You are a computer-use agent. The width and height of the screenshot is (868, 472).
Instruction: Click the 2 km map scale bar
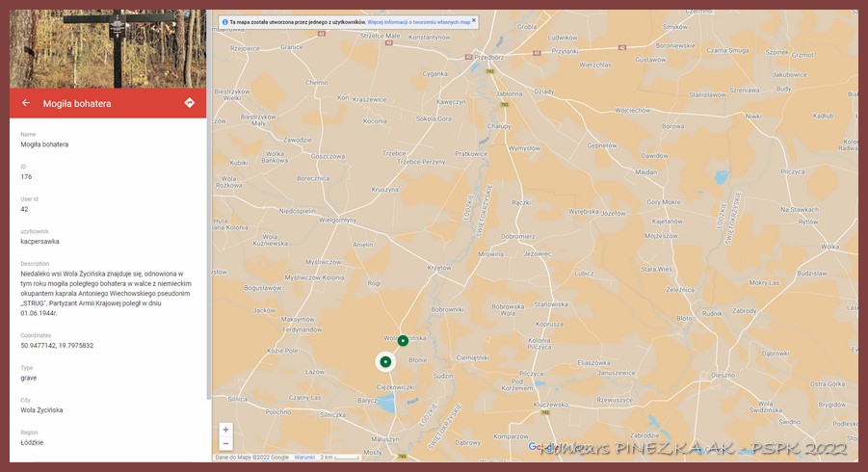pos(339,457)
